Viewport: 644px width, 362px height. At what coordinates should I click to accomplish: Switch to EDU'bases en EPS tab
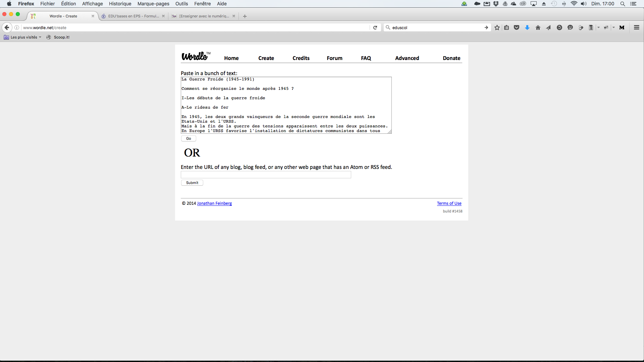tap(131, 16)
